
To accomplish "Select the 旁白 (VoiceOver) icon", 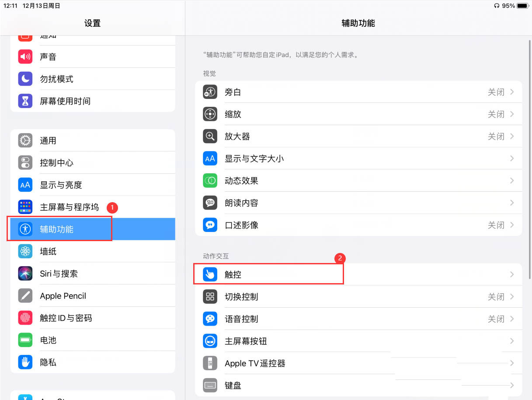I will [x=210, y=92].
